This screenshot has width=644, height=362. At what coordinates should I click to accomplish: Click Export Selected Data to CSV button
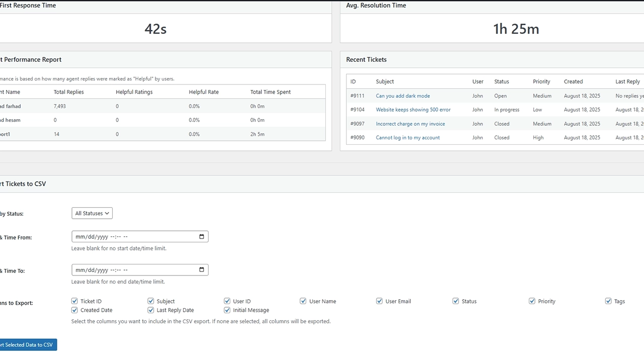[x=27, y=345]
